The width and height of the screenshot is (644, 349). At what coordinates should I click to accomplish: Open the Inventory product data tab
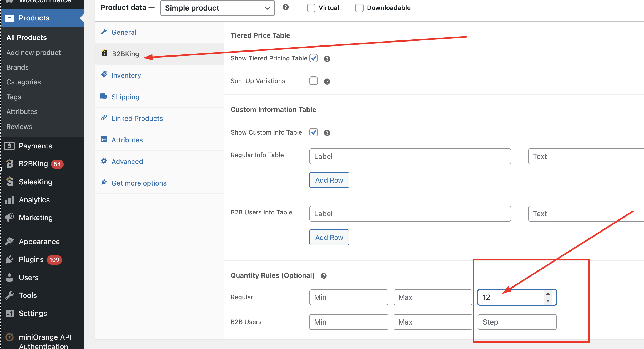[159, 75]
